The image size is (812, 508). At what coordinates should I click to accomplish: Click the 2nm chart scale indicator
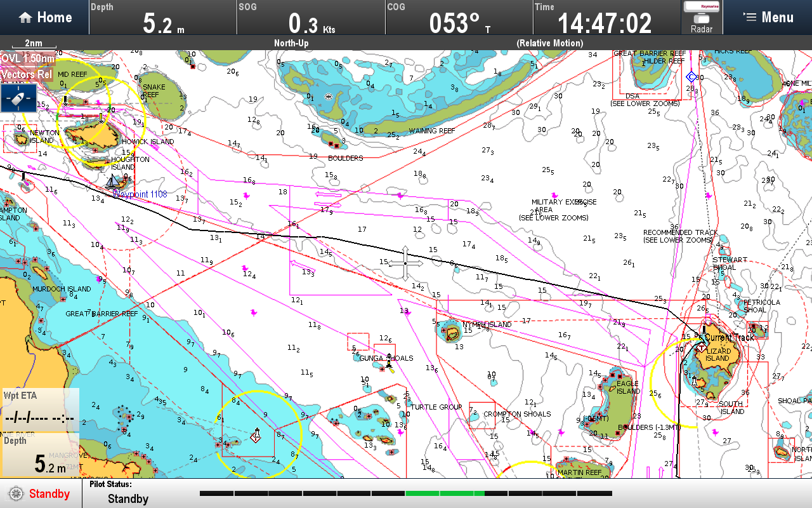pyautogui.click(x=34, y=44)
